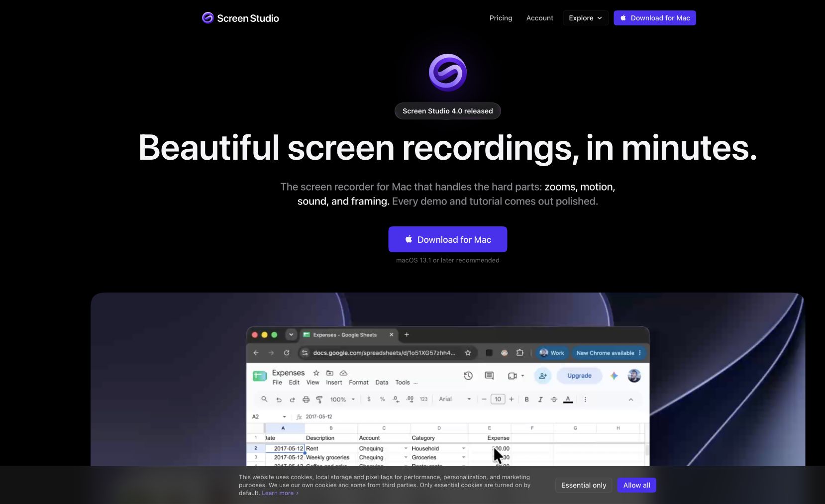This screenshot has width=825, height=504.
Task: Click the Screen Studio 4.0 released badge
Action: point(448,111)
